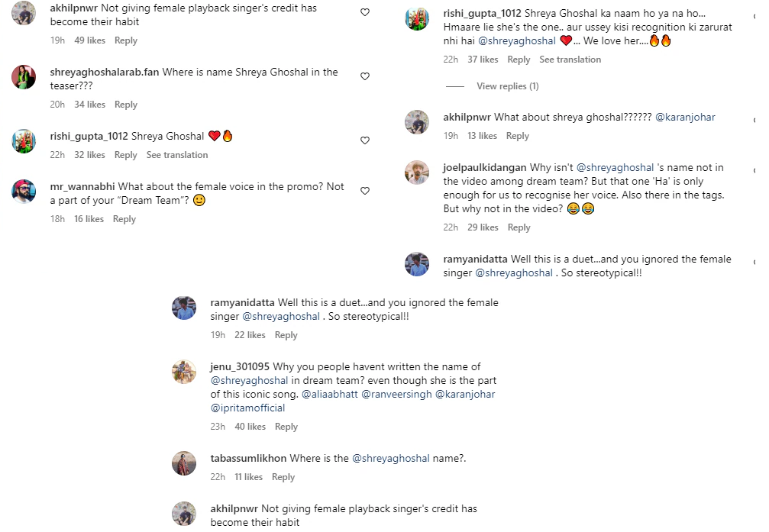The height and width of the screenshot is (532, 769).
Task: Open joelpaulkidangan's profile avatar
Action: pos(417,172)
